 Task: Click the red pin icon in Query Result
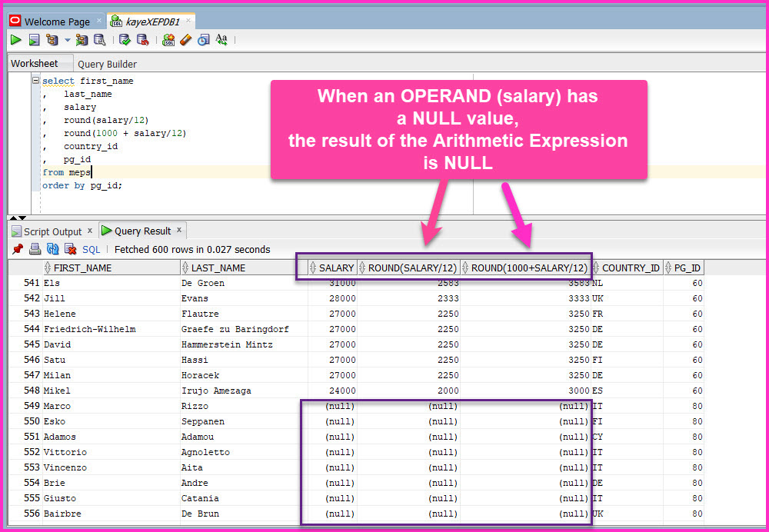[18, 249]
